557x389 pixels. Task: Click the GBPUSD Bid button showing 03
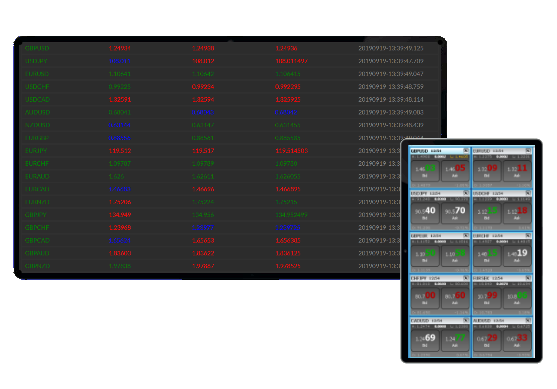click(425, 171)
